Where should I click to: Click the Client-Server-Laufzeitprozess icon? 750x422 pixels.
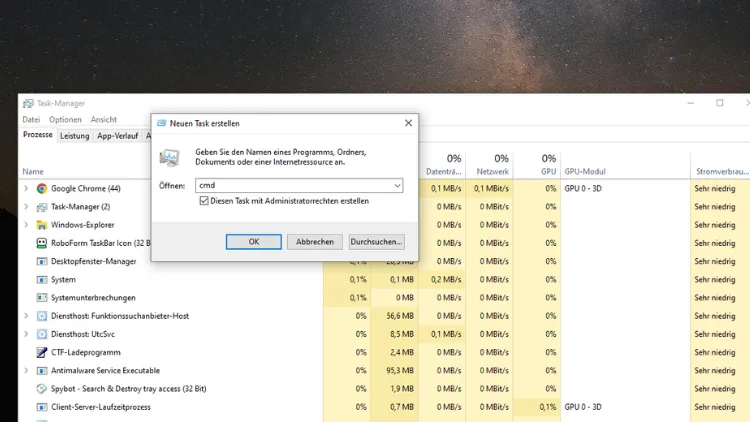click(42, 407)
